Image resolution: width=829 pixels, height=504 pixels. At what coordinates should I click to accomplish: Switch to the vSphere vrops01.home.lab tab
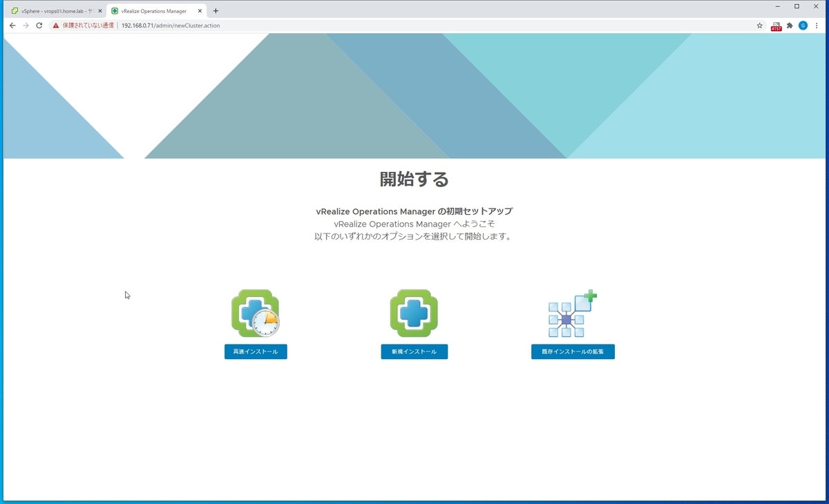(55, 11)
